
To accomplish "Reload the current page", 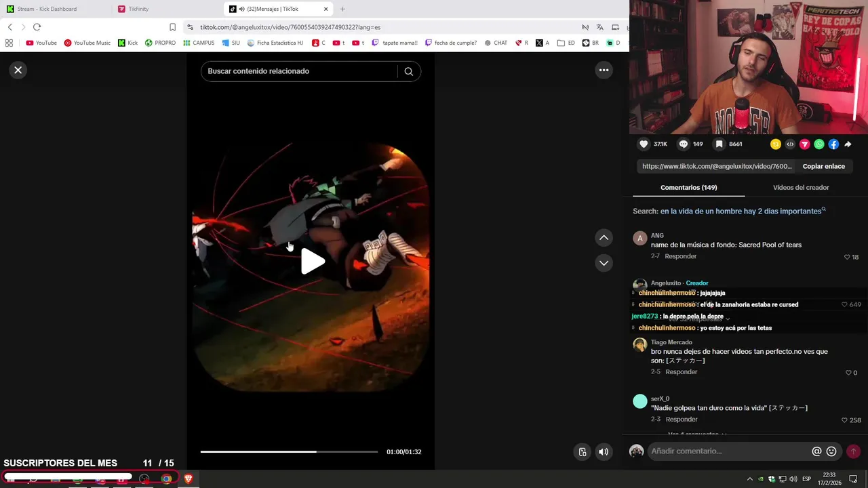I will (37, 27).
